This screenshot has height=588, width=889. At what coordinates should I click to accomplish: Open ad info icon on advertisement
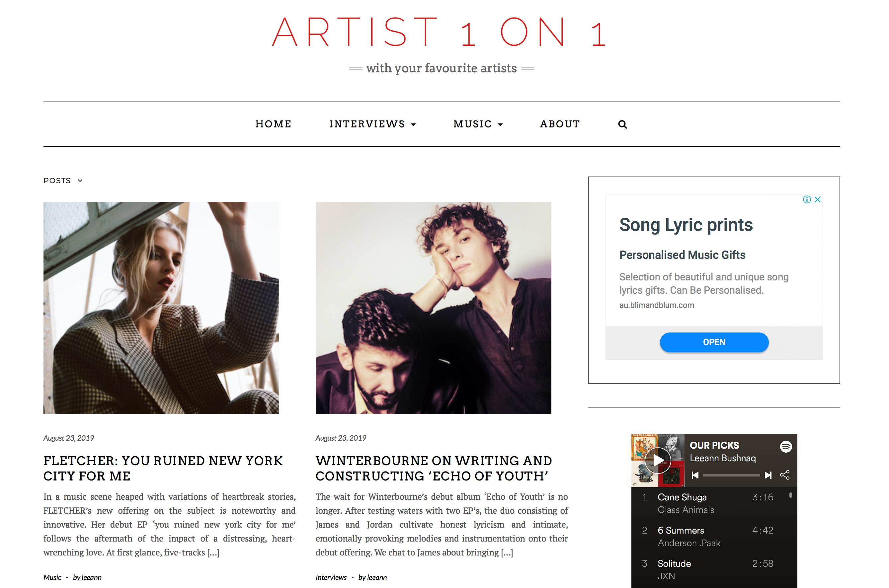[x=807, y=199]
